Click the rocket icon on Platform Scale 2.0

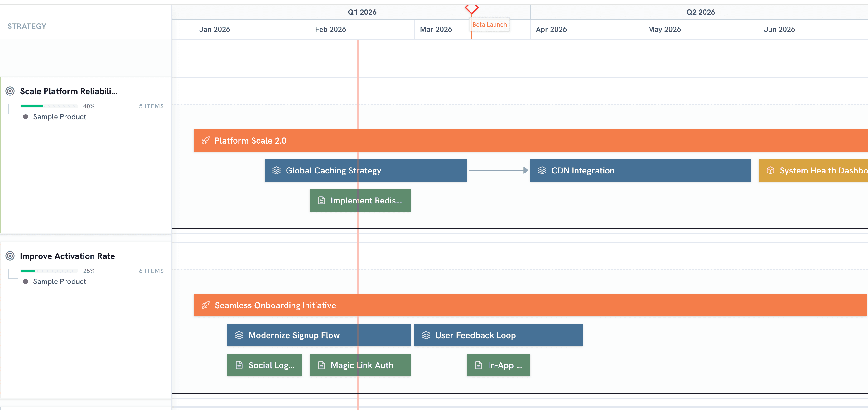click(205, 141)
